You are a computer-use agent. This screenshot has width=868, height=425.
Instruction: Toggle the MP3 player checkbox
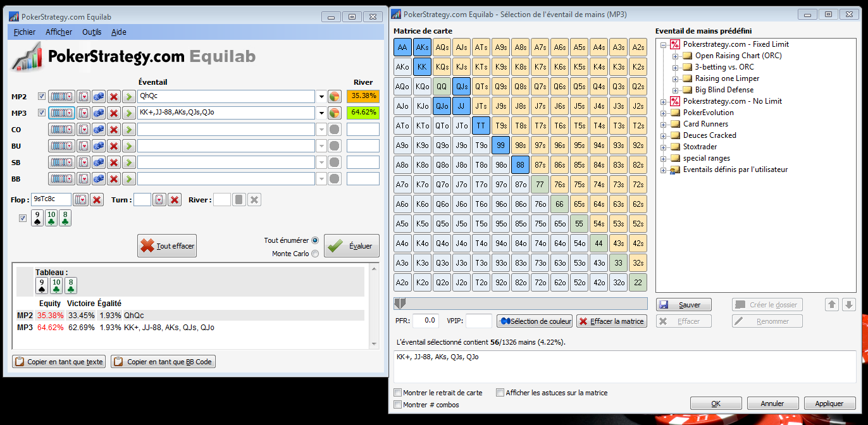pyautogui.click(x=42, y=113)
